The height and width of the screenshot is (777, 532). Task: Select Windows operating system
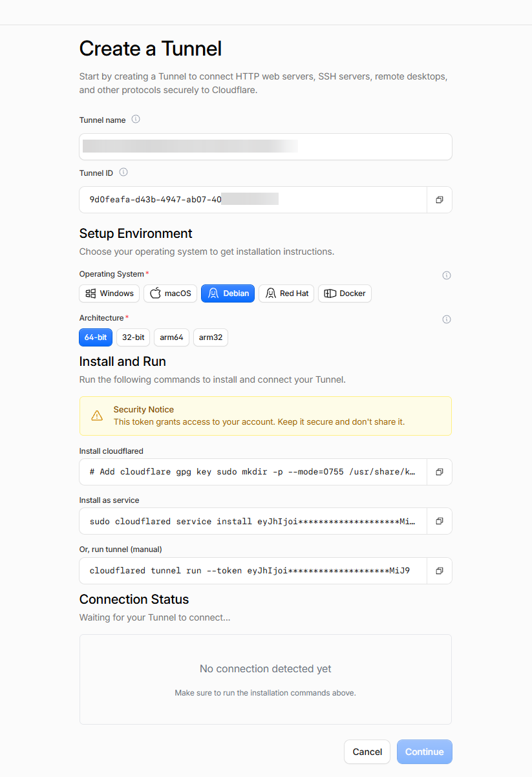tap(109, 293)
